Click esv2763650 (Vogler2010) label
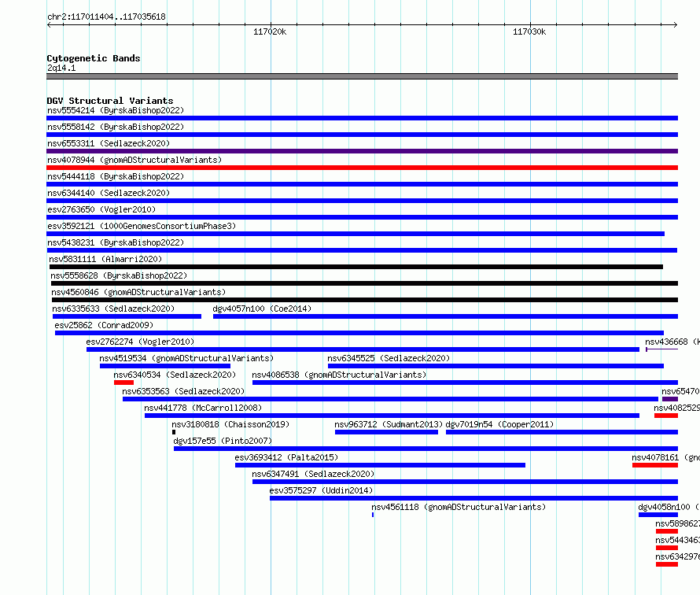The image size is (700, 595). pyautogui.click(x=101, y=209)
